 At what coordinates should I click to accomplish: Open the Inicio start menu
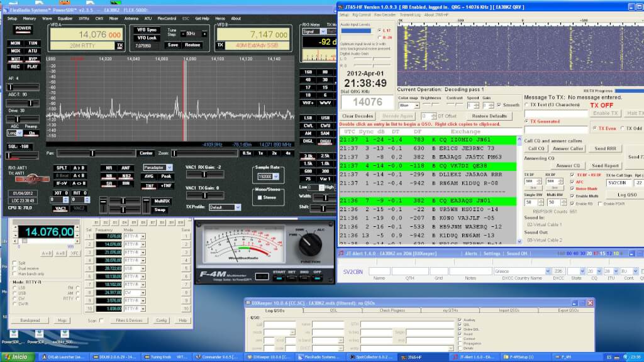tap(17, 357)
